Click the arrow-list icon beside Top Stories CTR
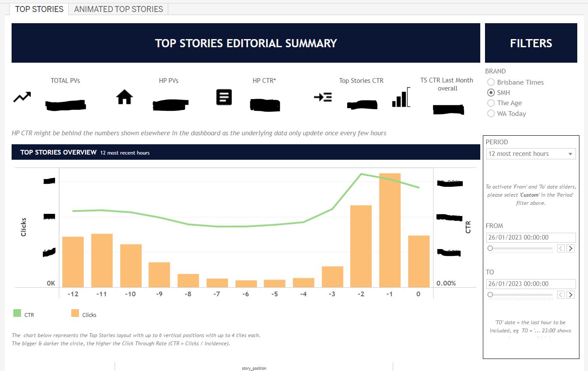588x371 pixels. pyautogui.click(x=323, y=97)
